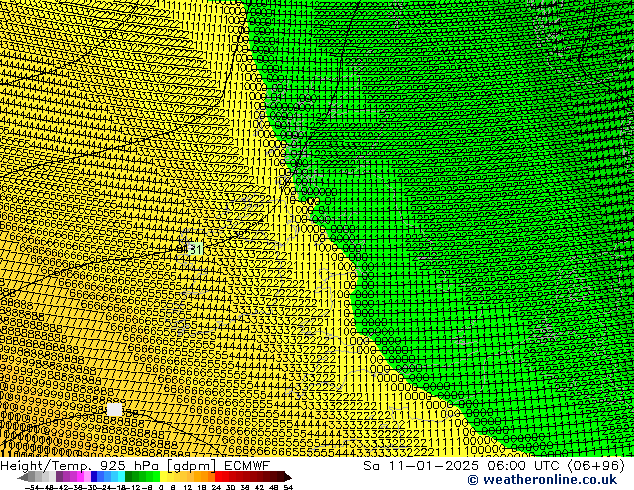634x490 pixels.
Task: Click the blank white box on the map
Action: pos(114,410)
